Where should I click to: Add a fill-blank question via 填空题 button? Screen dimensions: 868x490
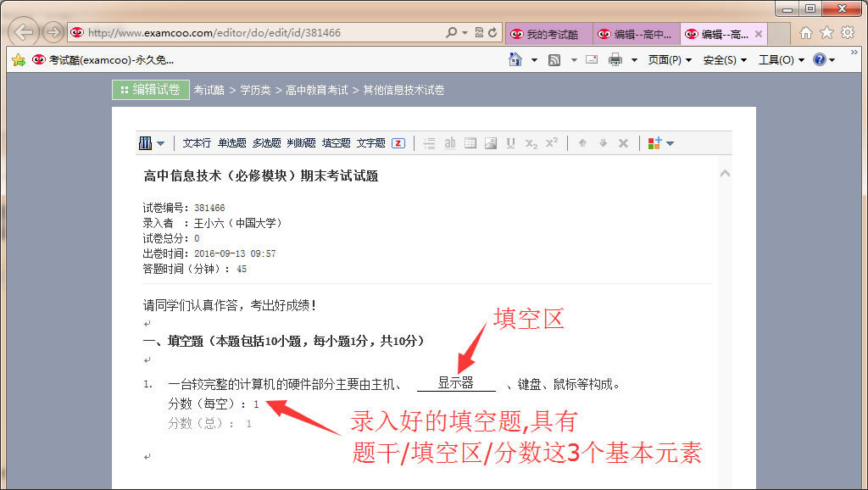[335, 142]
